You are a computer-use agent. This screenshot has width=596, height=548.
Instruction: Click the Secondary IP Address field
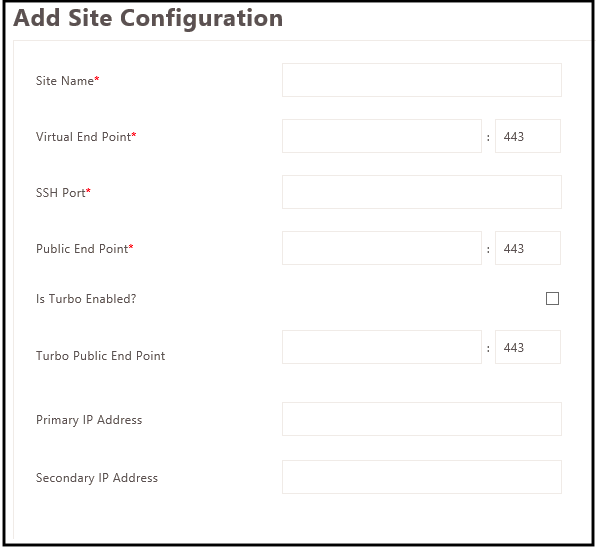[422, 477]
